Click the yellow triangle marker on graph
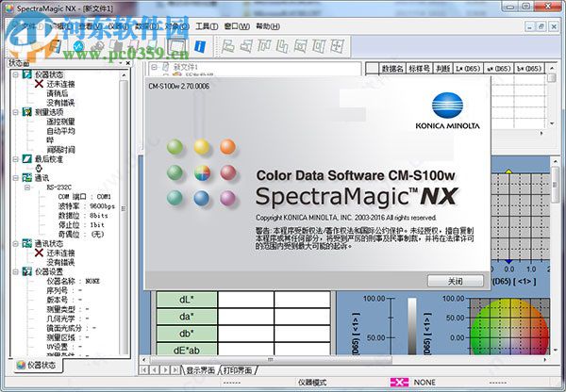Screen dimensions: 566x392 click(x=508, y=171)
